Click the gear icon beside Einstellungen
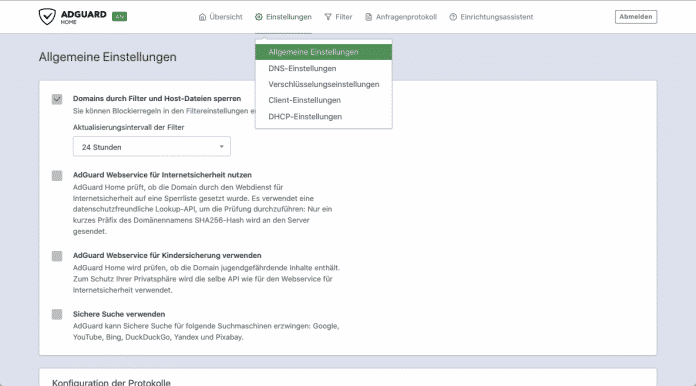The width and height of the screenshot is (696, 386). [259, 17]
